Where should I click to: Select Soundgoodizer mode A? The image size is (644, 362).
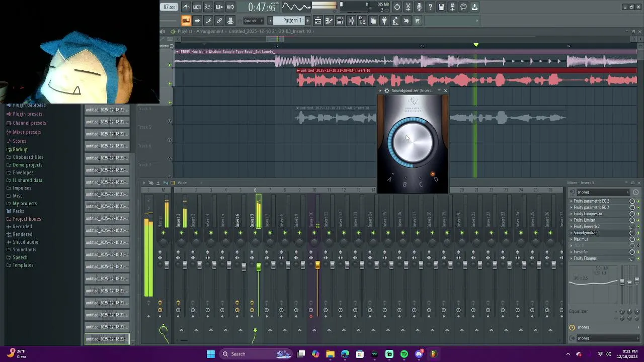click(389, 179)
